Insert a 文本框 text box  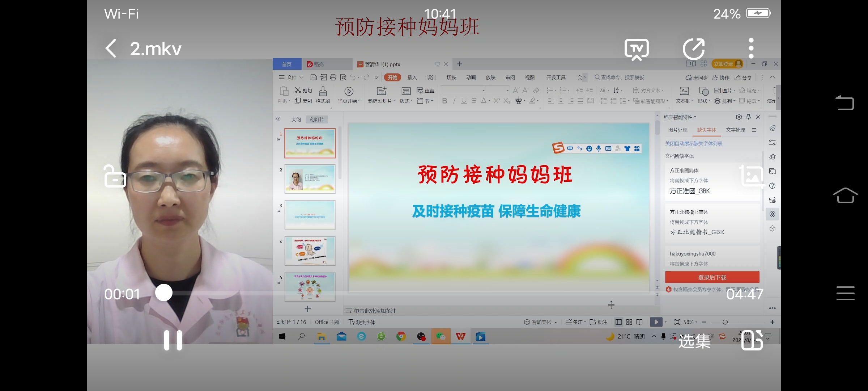684,96
